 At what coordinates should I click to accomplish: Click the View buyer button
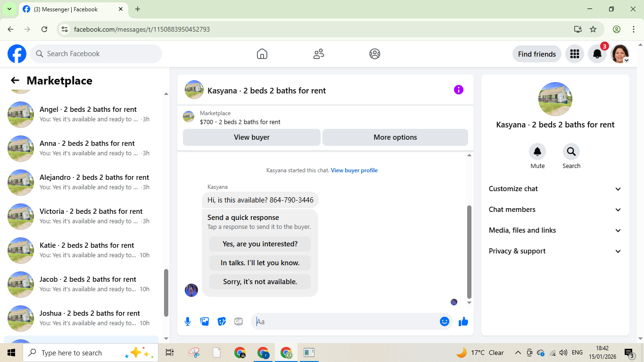pos(252,137)
